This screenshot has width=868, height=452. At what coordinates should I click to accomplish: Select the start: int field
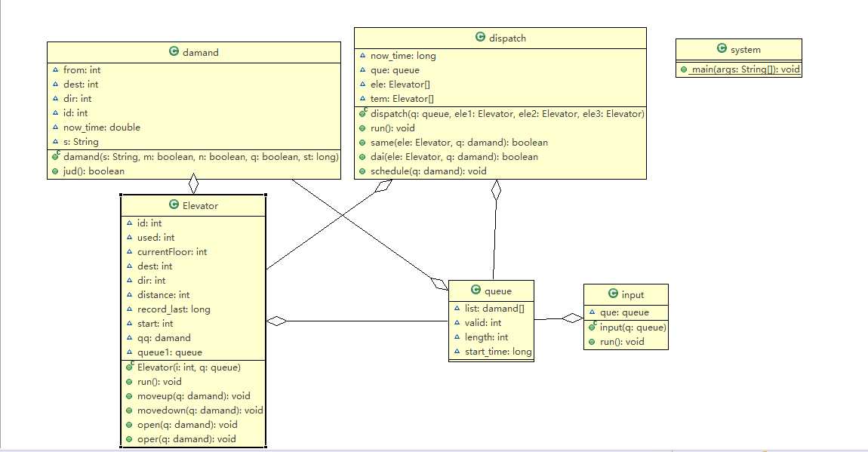tap(155, 324)
